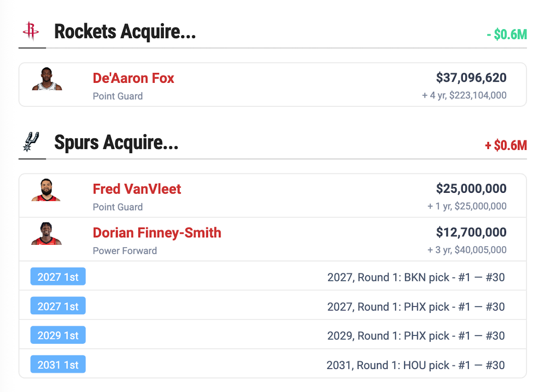537x392 pixels.
Task: Click the Rockets Acquire heading
Action: pos(125,32)
